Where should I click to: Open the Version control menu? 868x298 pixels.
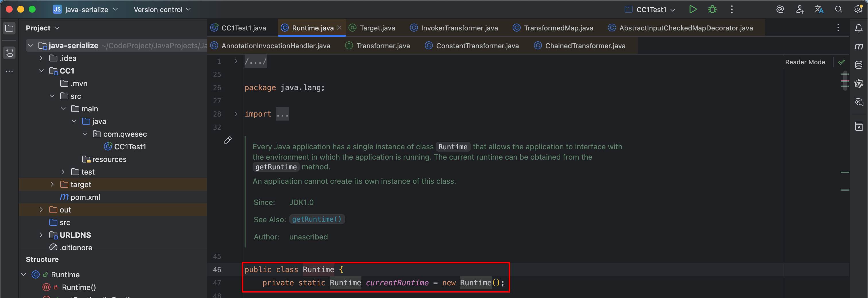tap(162, 9)
